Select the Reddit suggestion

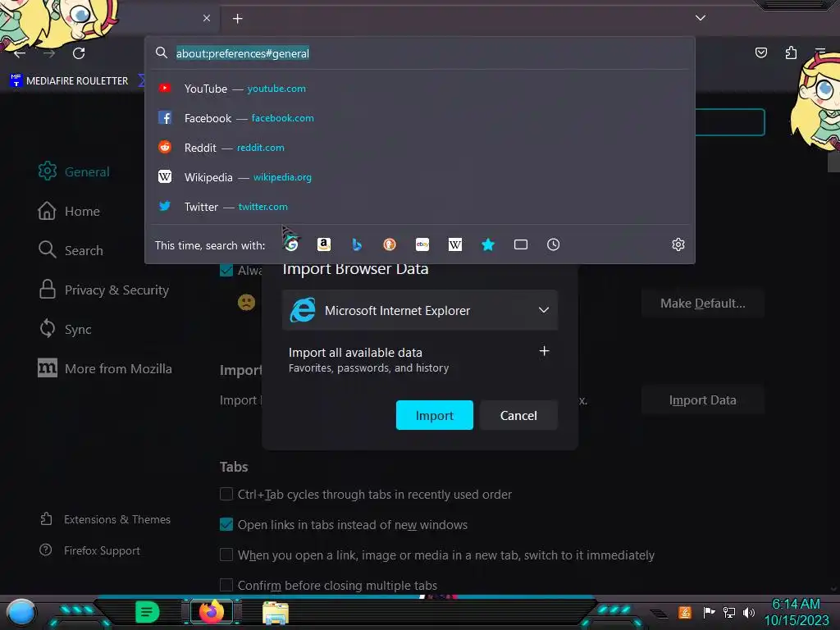(421, 148)
